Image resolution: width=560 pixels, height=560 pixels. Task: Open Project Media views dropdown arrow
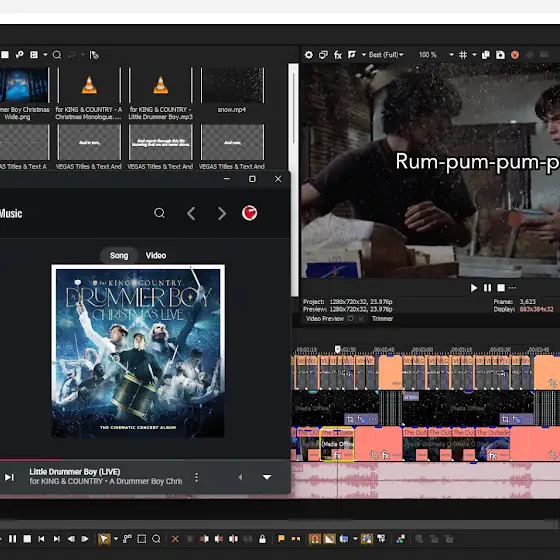tap(45, 55)
